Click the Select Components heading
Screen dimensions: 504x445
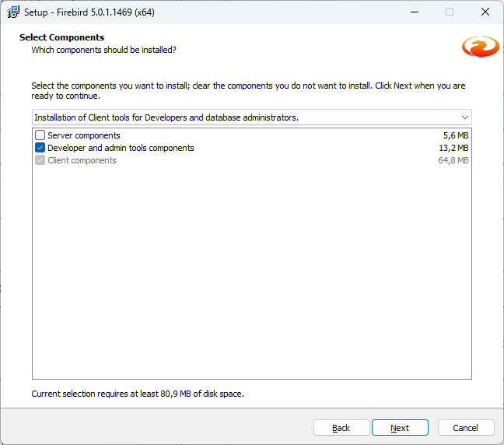pos(61,37)
